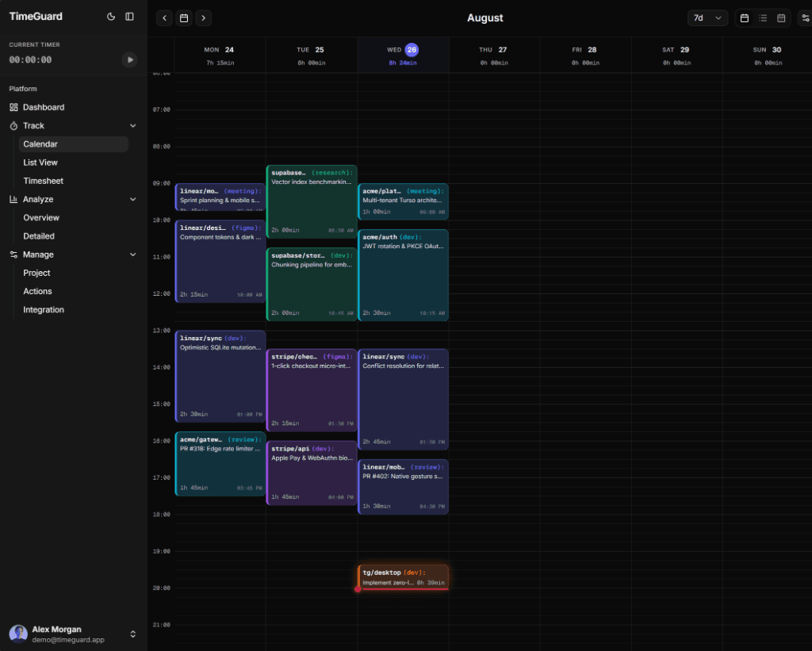Click TimeGuard logo text
The height and width of the screenshot is (651, 812).
[x=36, y=16]
